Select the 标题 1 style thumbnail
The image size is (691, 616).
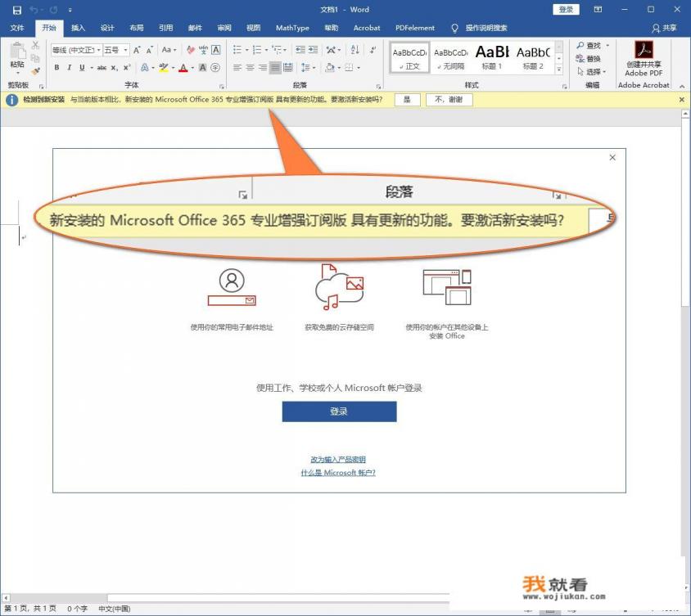pos(491,56)
